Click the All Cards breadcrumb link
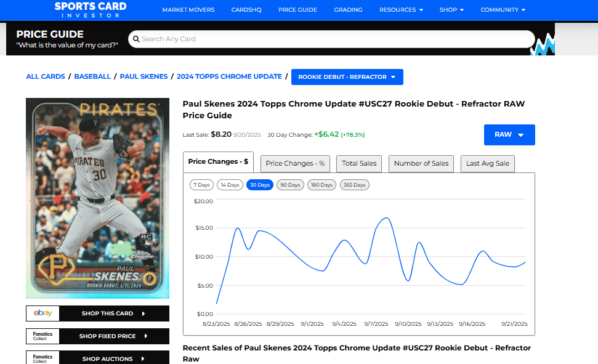 (45, 76)
